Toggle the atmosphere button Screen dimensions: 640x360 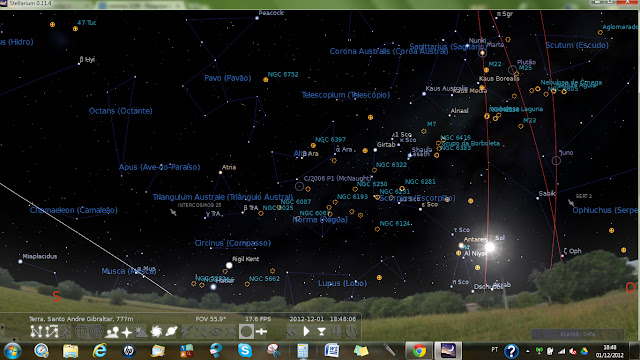click(x=141, y=331)
